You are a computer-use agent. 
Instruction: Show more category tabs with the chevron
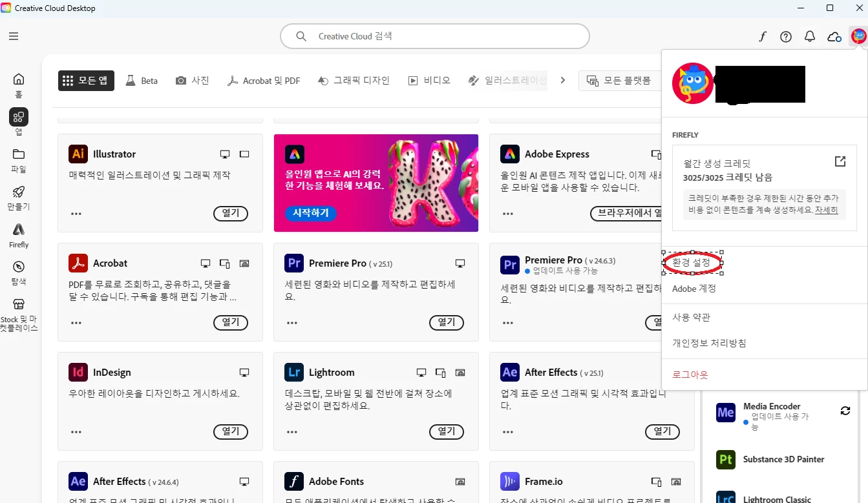pos(563,81)
